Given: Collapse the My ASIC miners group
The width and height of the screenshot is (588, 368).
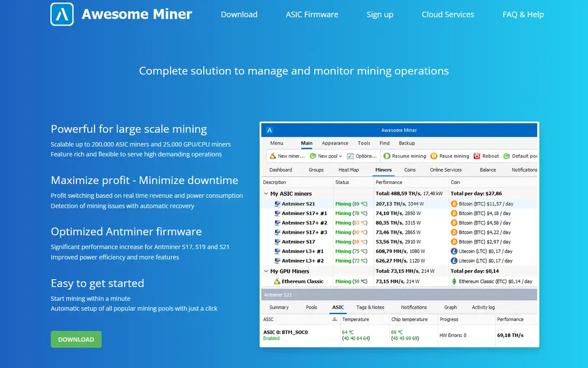Looking at the screenshot, I should 266,194.
